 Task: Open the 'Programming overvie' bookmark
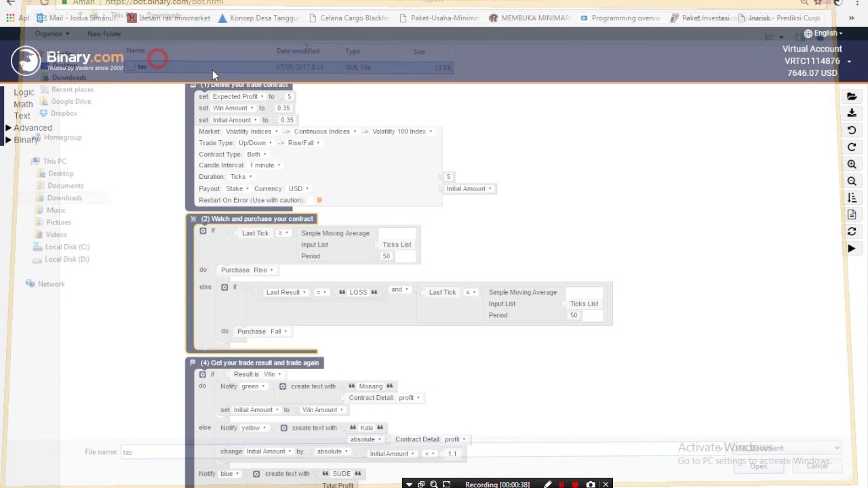[620, 18]
